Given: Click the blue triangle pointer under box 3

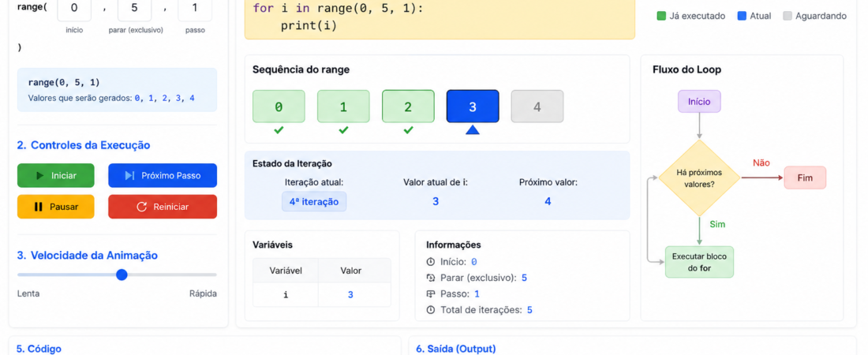Looking at the screenshot, I should click(472, 130).
